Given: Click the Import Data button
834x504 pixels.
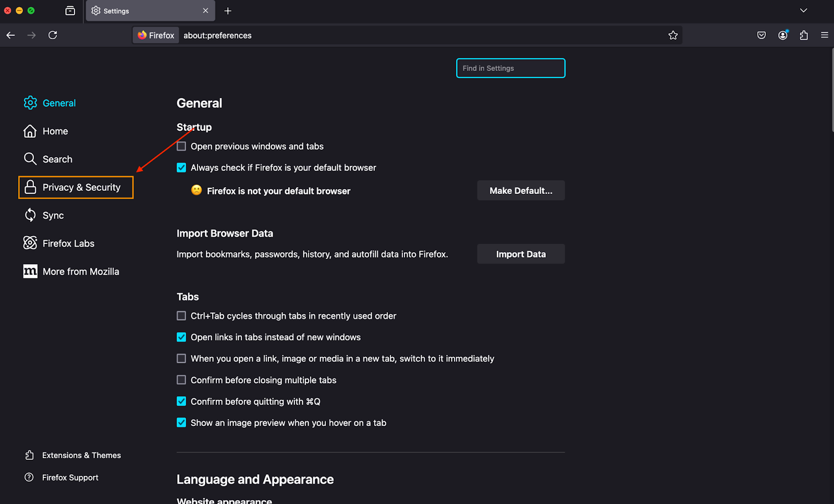Looking at the screenshot, I should tap(521, 254).
